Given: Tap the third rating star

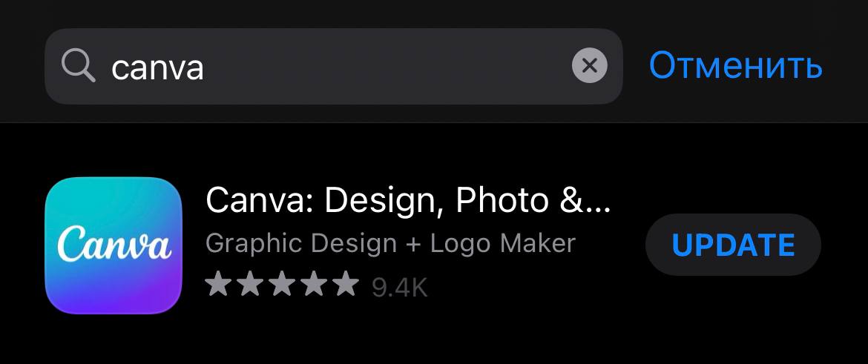Looking at the screenshot, I should tap(282, 284).
